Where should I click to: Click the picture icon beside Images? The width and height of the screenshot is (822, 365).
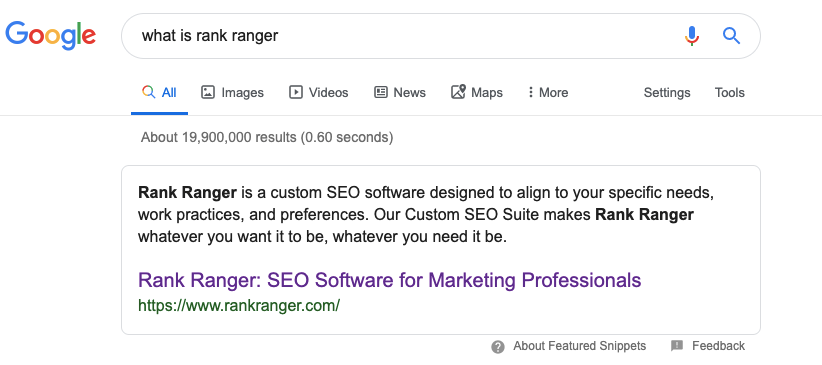click(x=208, y=92)
